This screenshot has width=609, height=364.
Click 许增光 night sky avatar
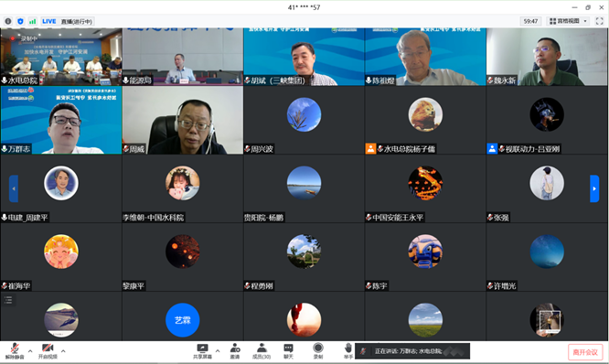coord(547,252)
